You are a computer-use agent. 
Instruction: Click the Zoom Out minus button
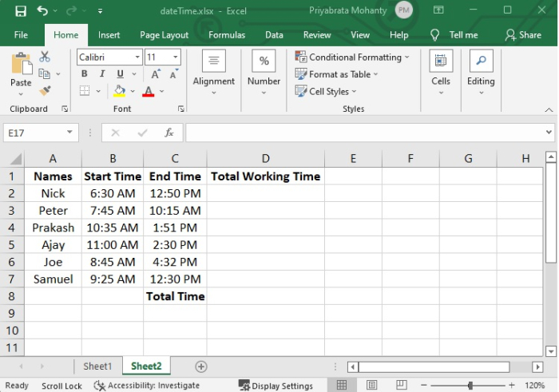click(423, 386)
